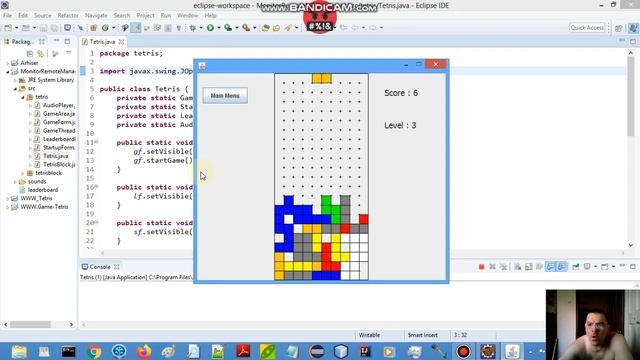
Task: Click the Open Perspective icon beside Quick Access
Action: [x=619, y=28]
